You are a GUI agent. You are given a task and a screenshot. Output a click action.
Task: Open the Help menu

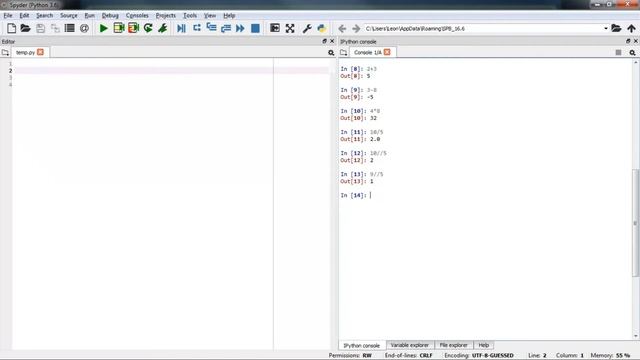(229, 16)
